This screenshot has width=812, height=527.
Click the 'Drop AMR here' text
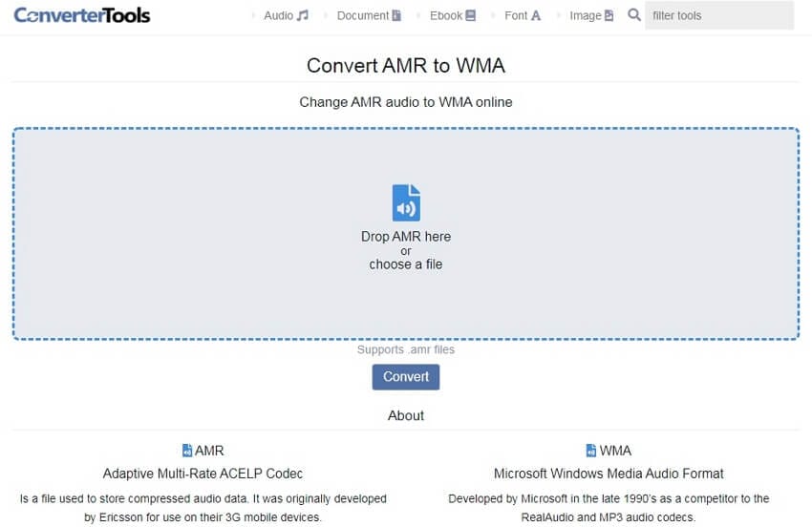coord(406,237)
